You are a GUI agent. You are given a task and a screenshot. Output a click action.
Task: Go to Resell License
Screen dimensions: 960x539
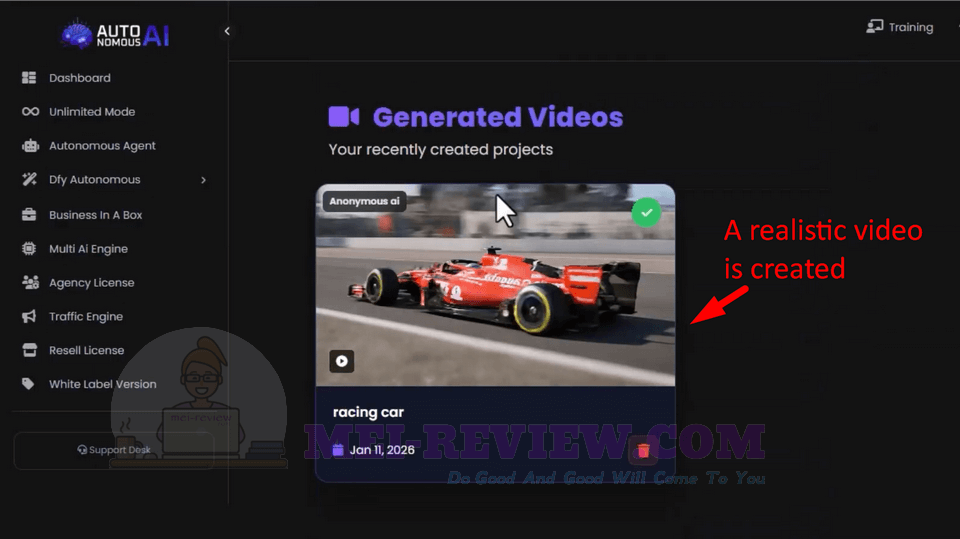click(x=87, y=350)
